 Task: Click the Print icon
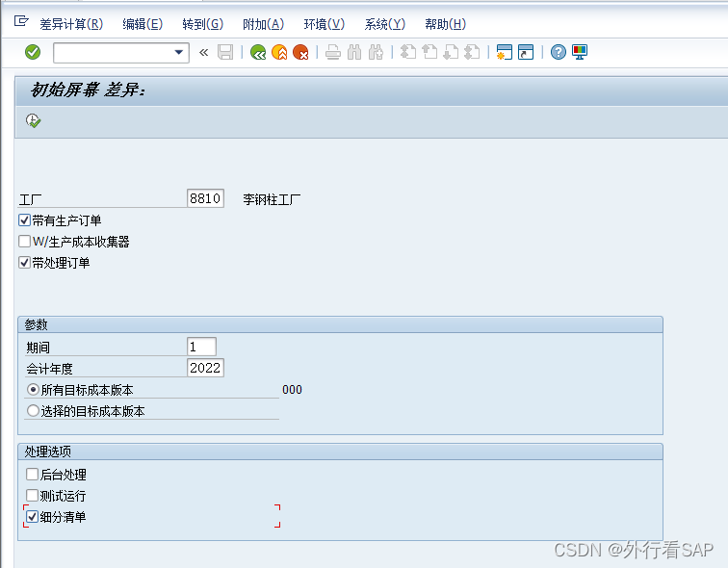click(x=333, y=52)
